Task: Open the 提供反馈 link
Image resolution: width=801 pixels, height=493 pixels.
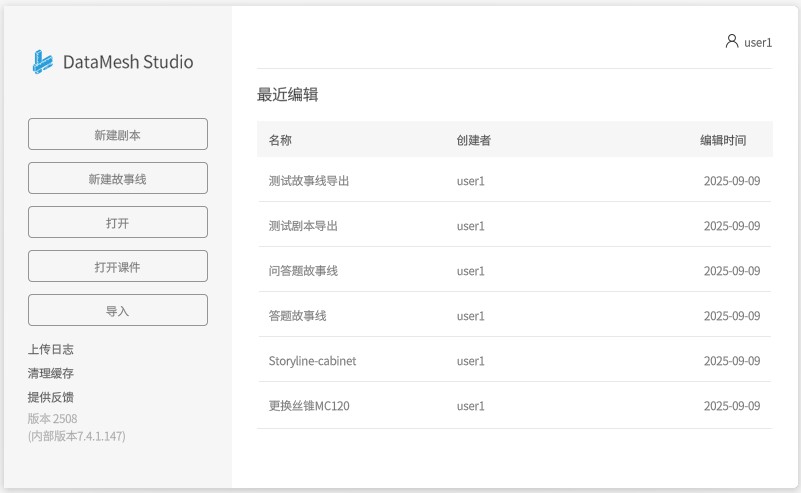Action: pyautogui.click(x=51, y=397)
